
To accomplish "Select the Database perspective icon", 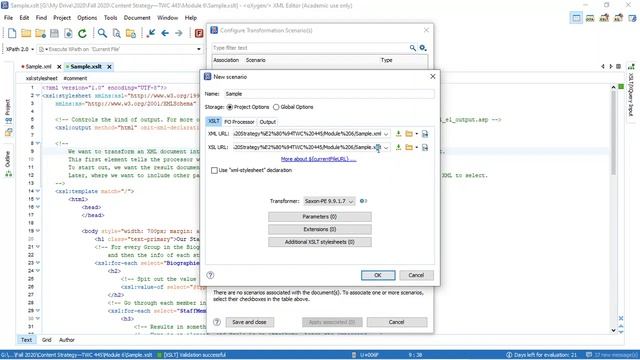I will point(632,18).
